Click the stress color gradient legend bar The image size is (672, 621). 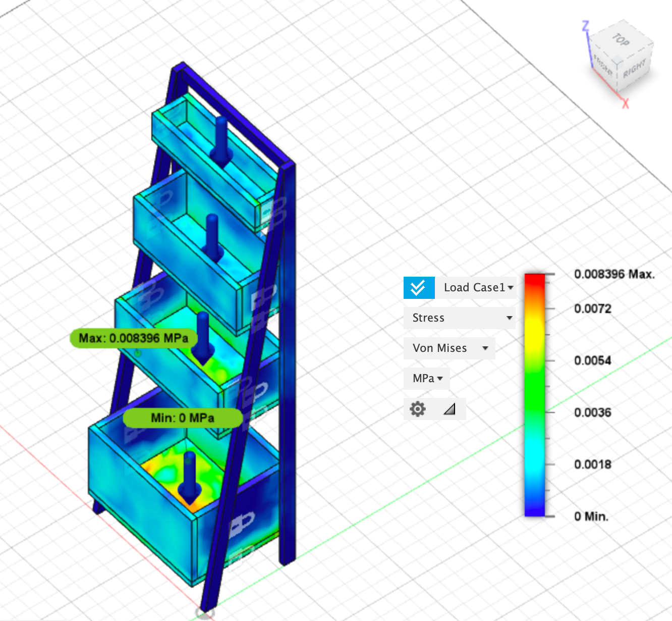point(535,395)
